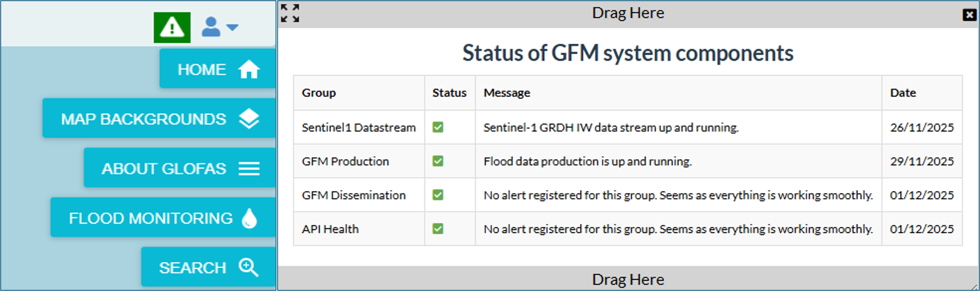Screen dimensions: 980x291
Task: Close the GFM status panel
Action: (x=969, y=15)
